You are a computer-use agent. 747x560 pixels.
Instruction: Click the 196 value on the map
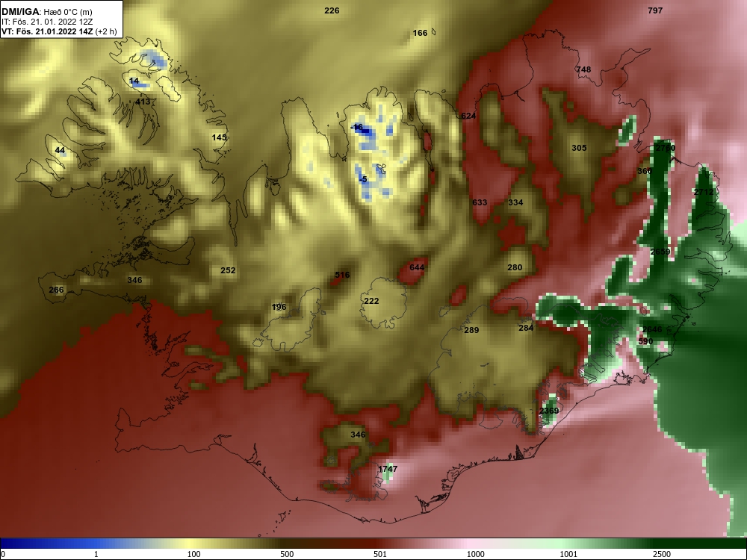click(x=279, y=307)
